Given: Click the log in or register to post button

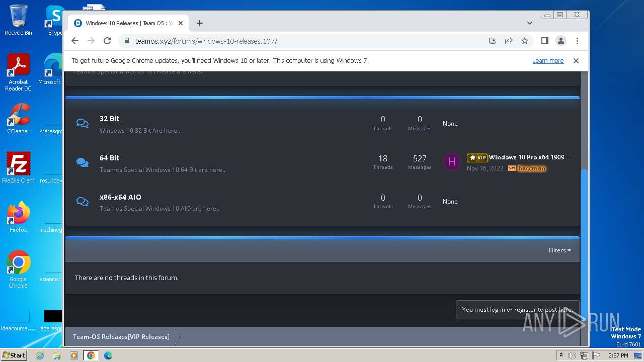Looking at the screenshot, I should click(517, 310).
